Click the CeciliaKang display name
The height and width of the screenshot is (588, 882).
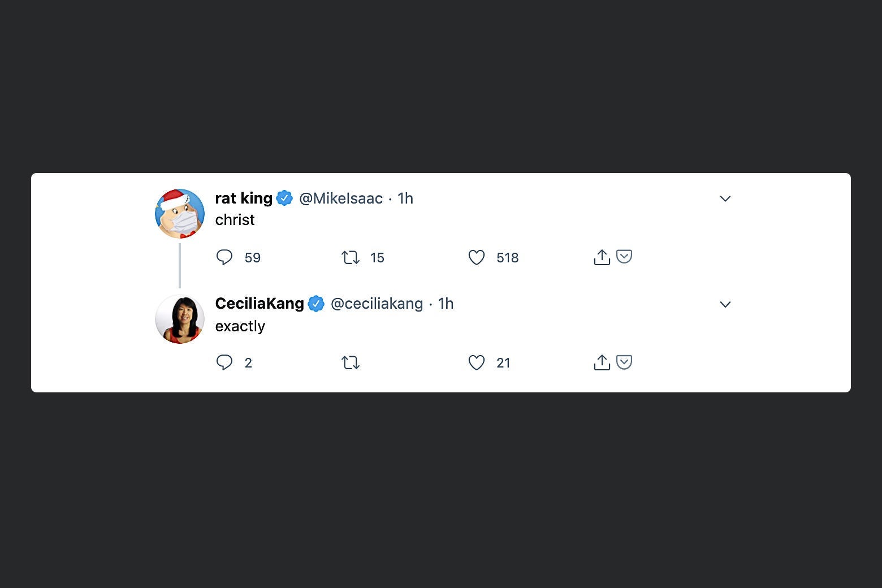[260, 304]
